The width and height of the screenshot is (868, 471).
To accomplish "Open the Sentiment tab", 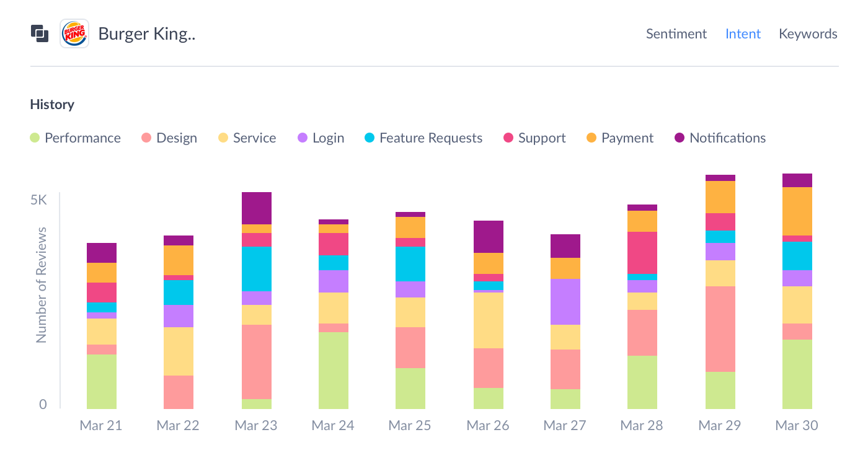I will tap(676, 34).
